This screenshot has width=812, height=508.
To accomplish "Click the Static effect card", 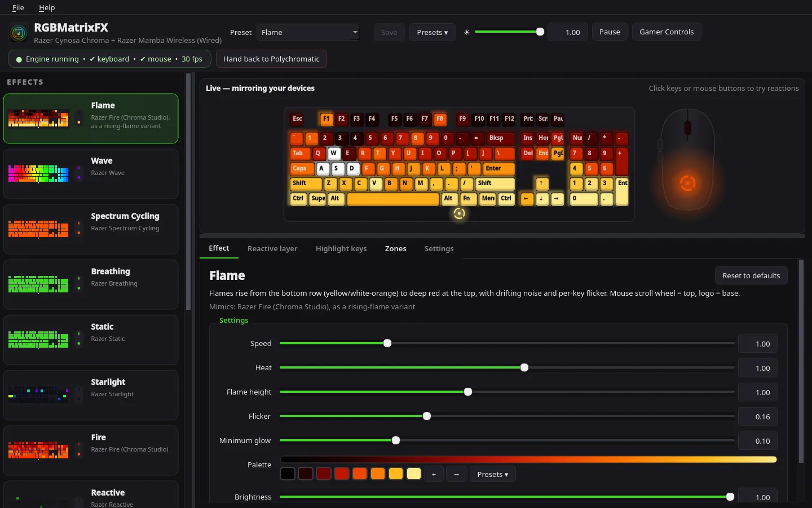I will click(91, 340).
